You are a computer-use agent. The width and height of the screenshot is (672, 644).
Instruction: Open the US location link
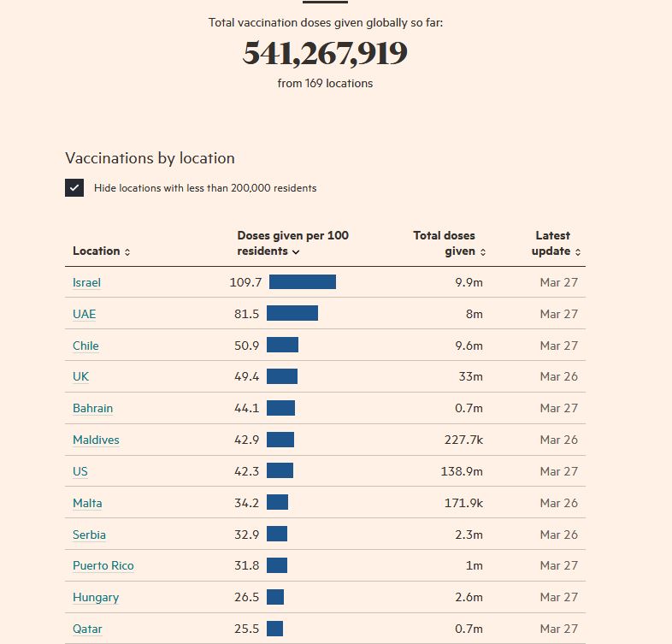[80, 471]
